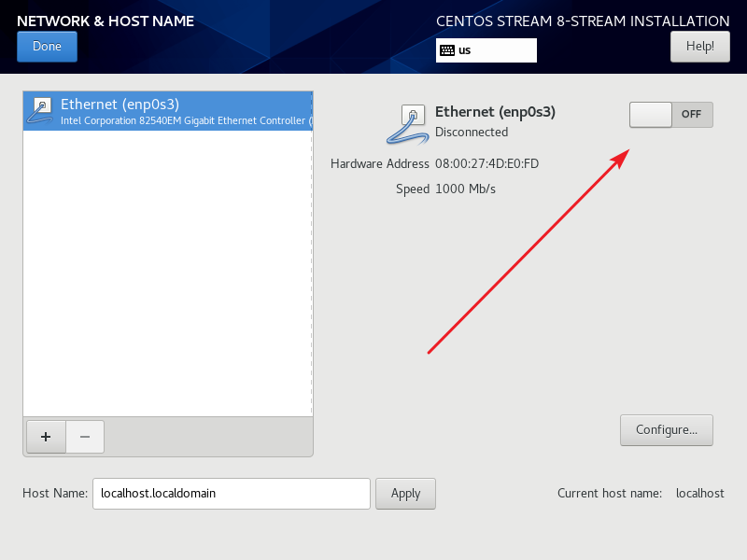This screenshot has width=747, height=560.
Task: Click the keyboard icon beside us
Action: (x=447, y=50)
